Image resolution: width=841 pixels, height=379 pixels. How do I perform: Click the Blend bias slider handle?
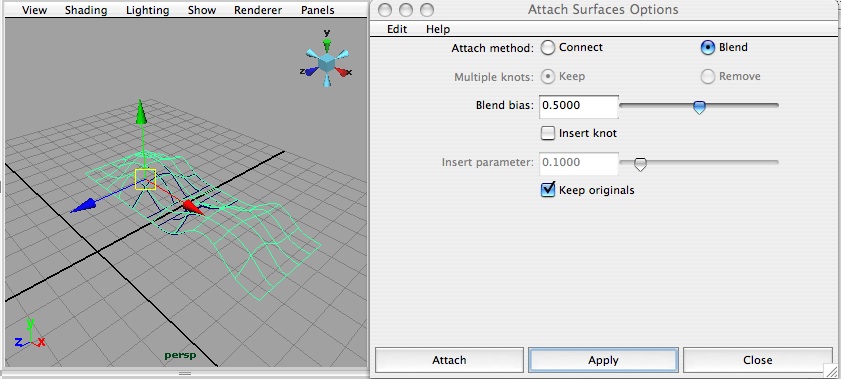[699, 107]
